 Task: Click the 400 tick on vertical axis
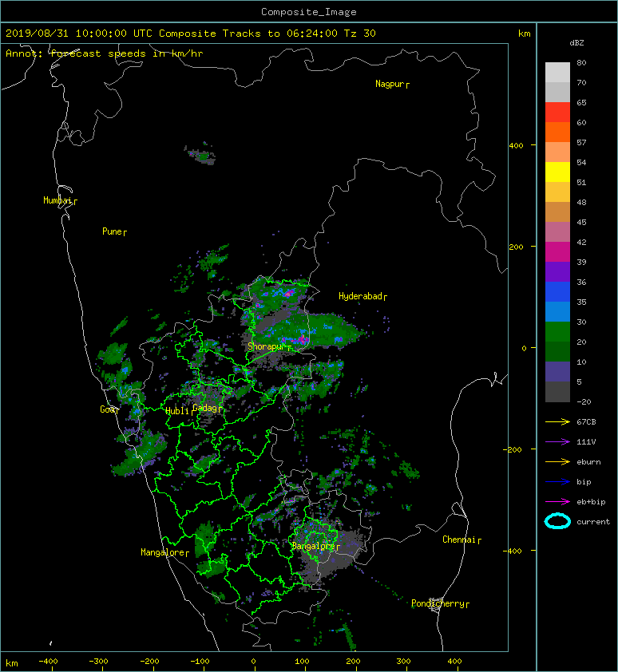(517, 146)
